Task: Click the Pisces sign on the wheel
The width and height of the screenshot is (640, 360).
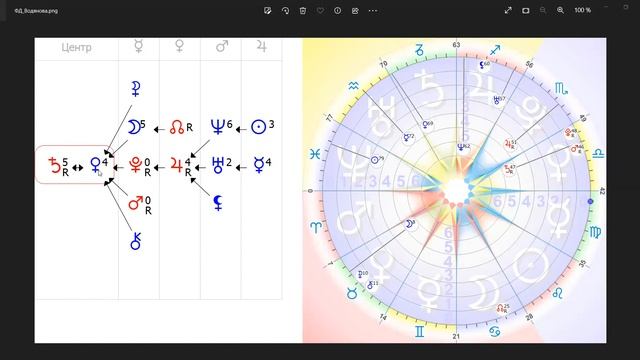Action: pyautogui.click(x=315, y=154)
